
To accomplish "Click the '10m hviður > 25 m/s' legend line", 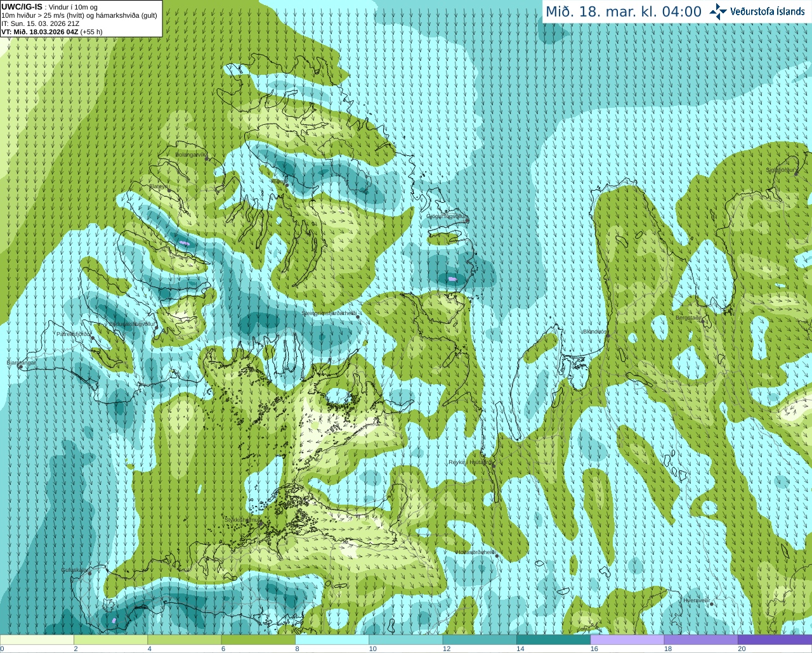I will [x=79, y=15].
